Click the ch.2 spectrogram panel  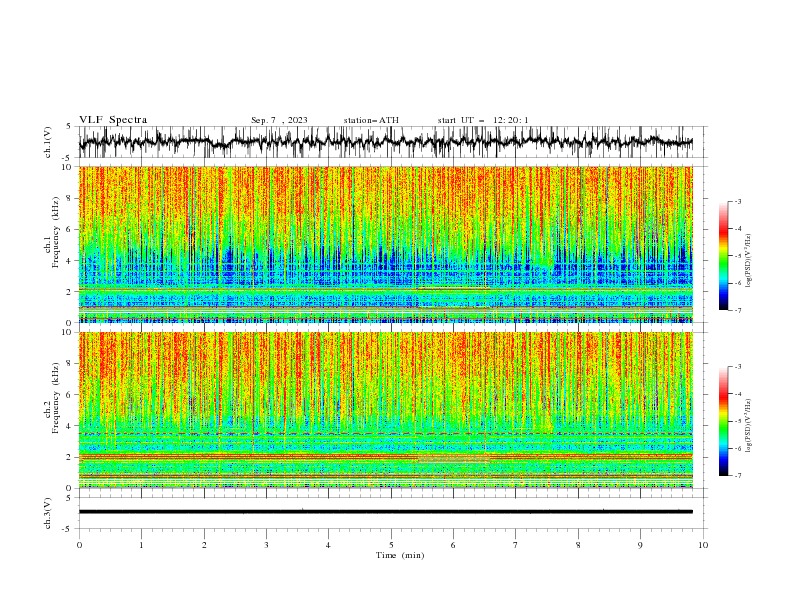point(386,410)
